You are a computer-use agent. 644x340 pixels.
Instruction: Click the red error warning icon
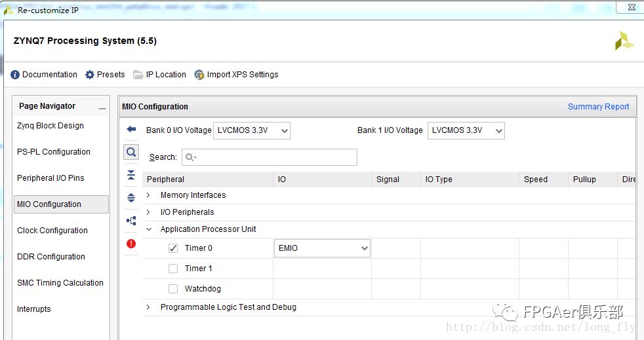click(131, 244)
